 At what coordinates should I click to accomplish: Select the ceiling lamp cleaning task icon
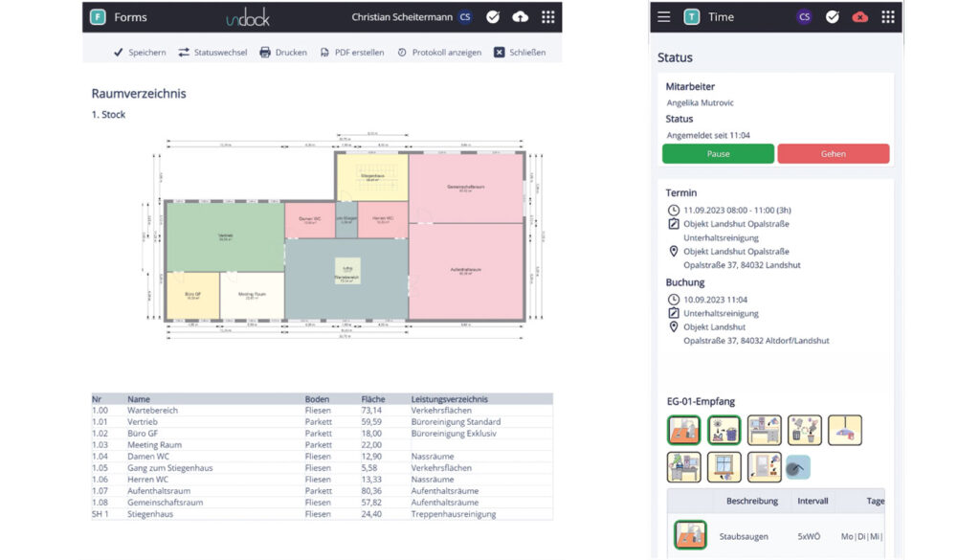point(845,430)
